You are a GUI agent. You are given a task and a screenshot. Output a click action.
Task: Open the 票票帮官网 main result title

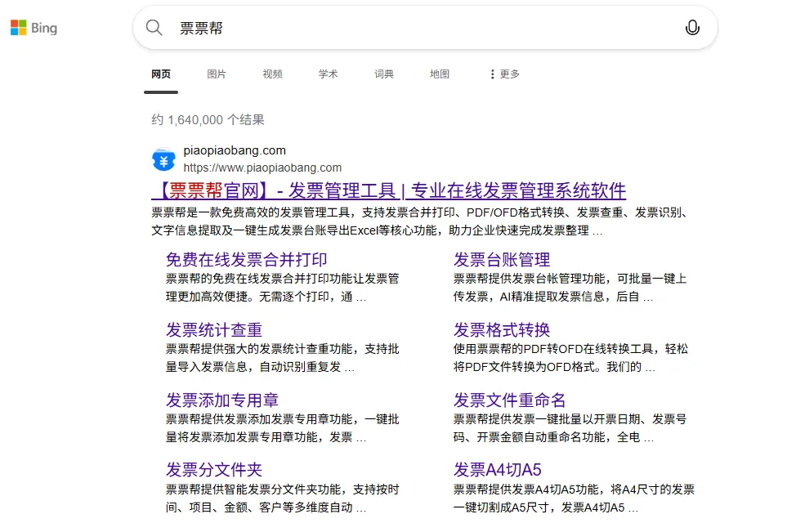coord(388,191)
